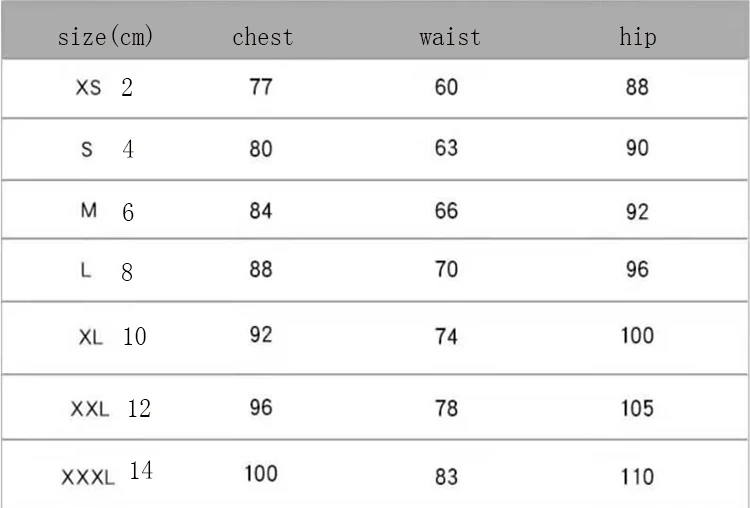Click the chest value 100 in XXXL row
750x508 pixels.
click(261, 474)
